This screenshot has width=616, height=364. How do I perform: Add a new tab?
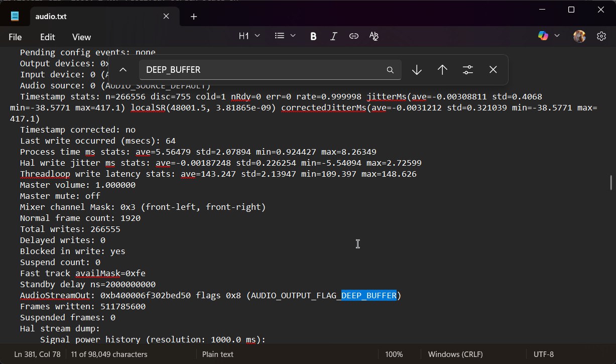[x=194, y=17]
